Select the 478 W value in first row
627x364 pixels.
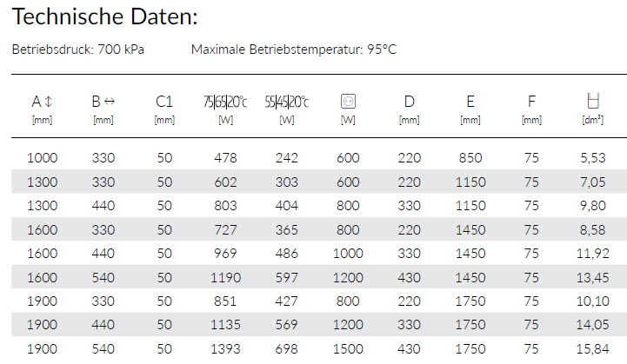point(225,158)
